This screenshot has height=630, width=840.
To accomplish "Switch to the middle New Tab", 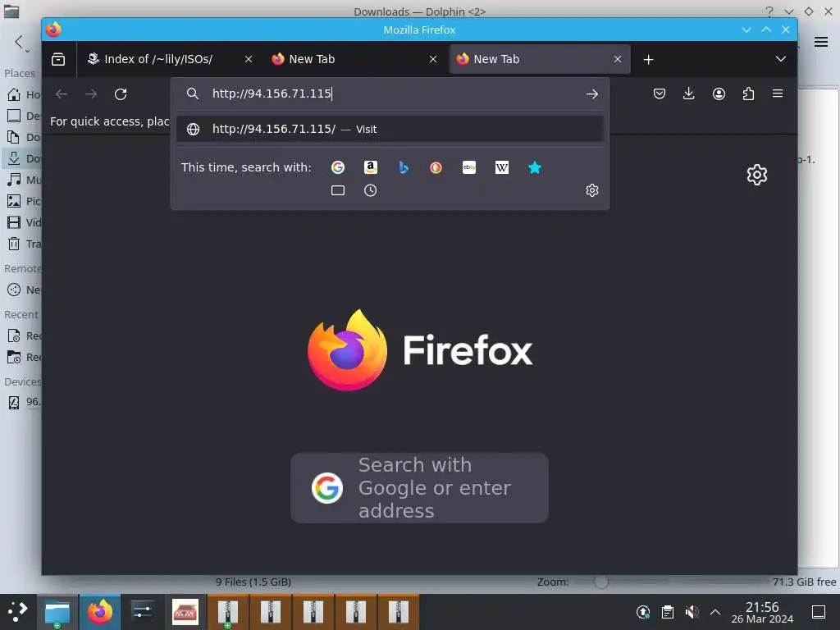I will click(x=354, y=59).
